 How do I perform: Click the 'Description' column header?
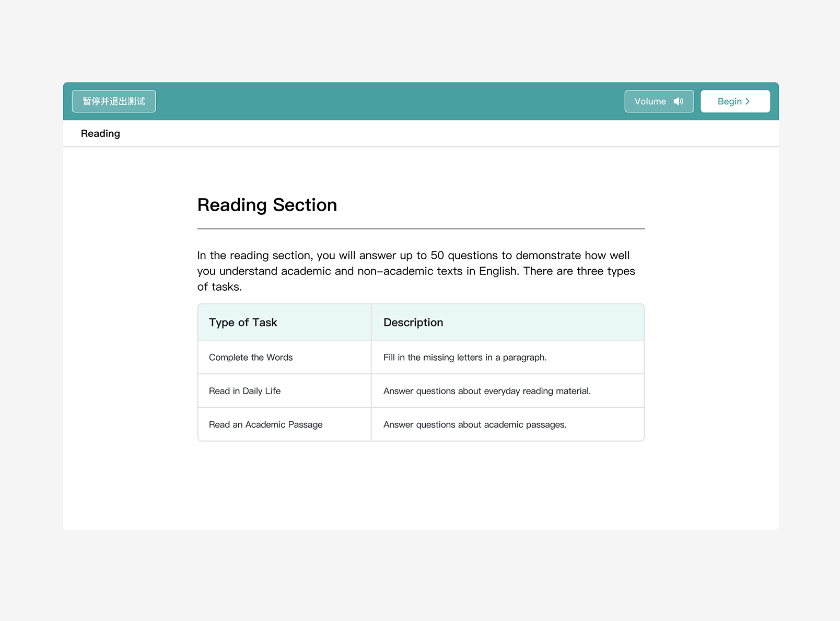click(x=413, y=323)
